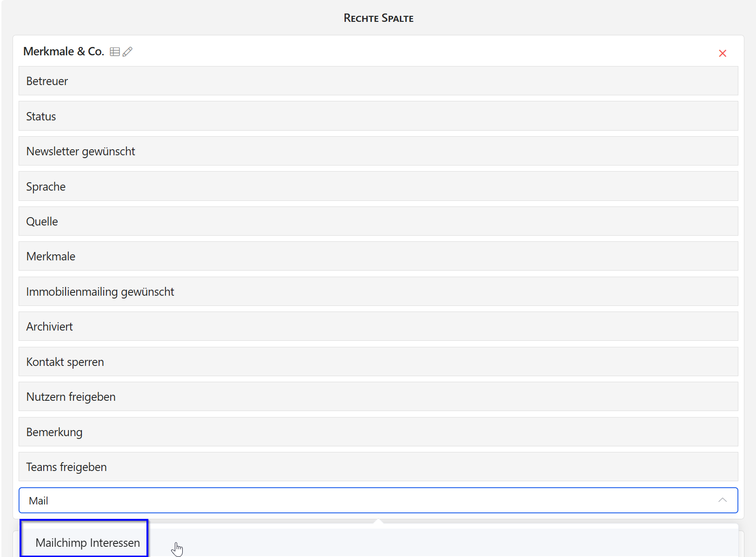Remove the Merkmale & Co. block with red X
The width and height of the screenshot is (756, 557).
pos(723,53)
